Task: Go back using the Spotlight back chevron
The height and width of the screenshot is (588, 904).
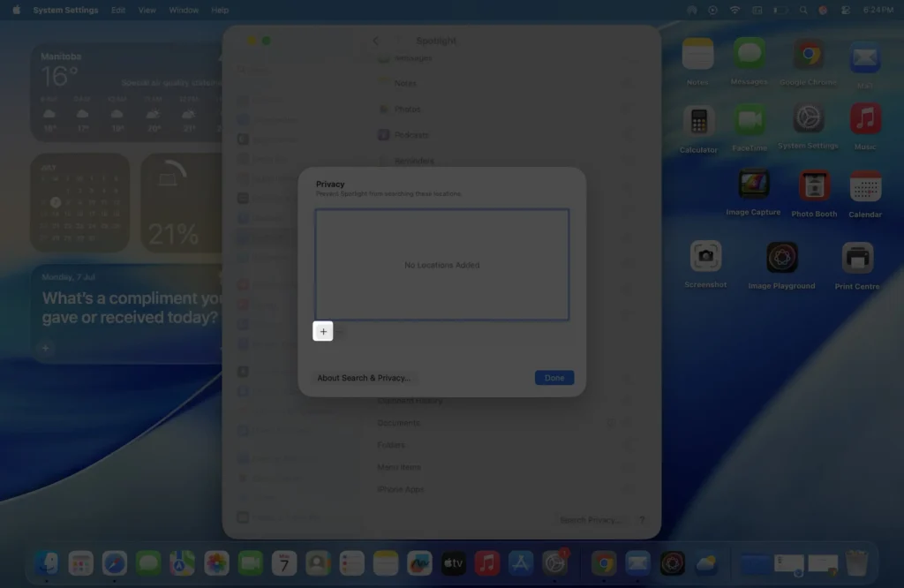Action: (374, 41)
